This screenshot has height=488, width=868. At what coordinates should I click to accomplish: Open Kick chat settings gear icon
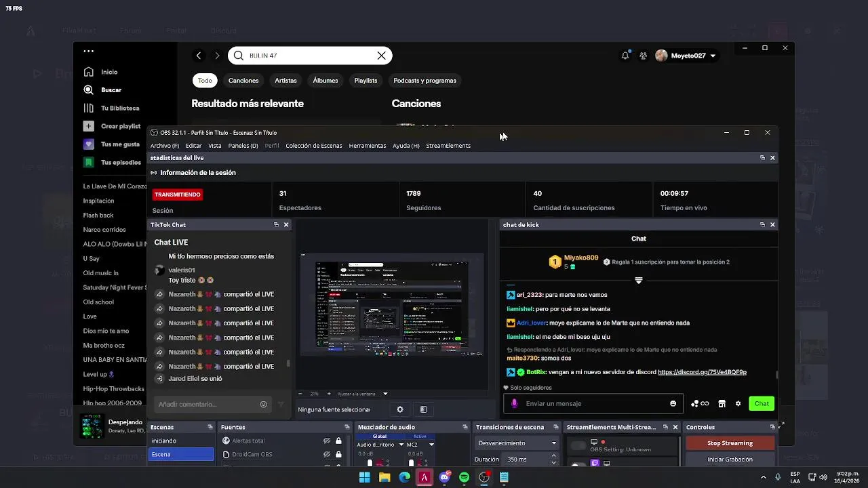(738, 403)
